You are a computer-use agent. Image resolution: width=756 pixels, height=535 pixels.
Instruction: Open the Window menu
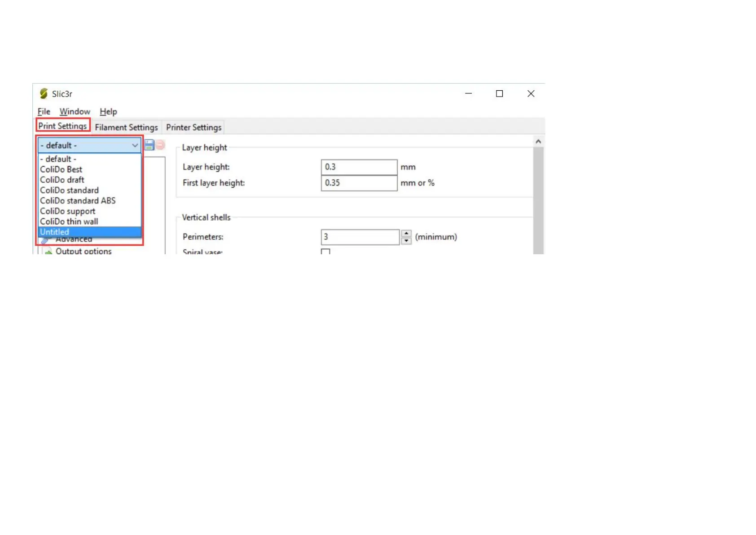point(75,111)
